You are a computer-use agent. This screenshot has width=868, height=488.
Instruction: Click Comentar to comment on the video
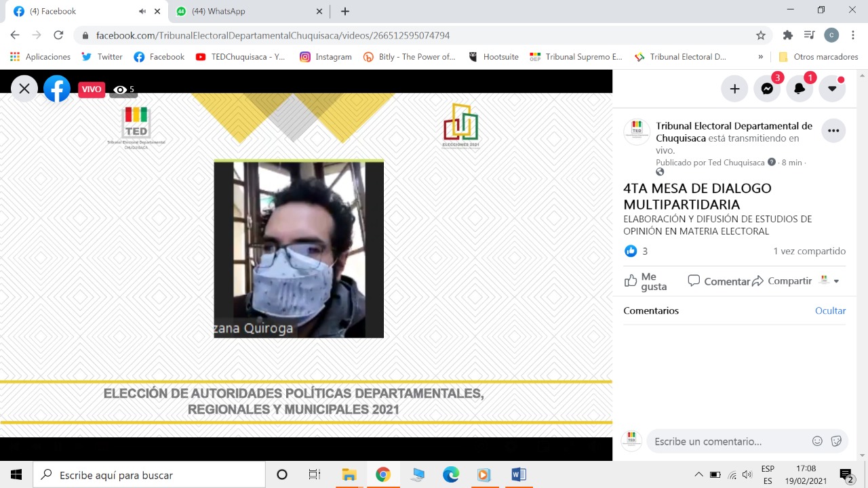[x=719, y=281]
